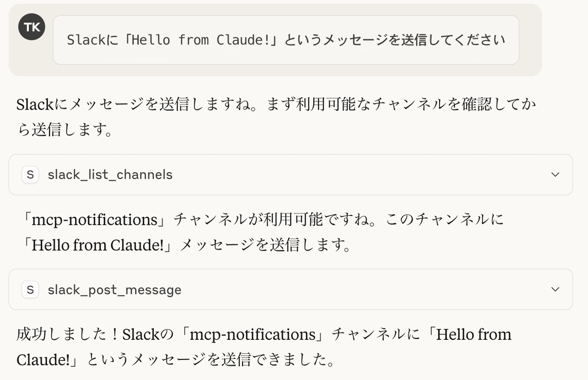
Task: Open the slack_post_message chevron dropdown
Action: 554,289
